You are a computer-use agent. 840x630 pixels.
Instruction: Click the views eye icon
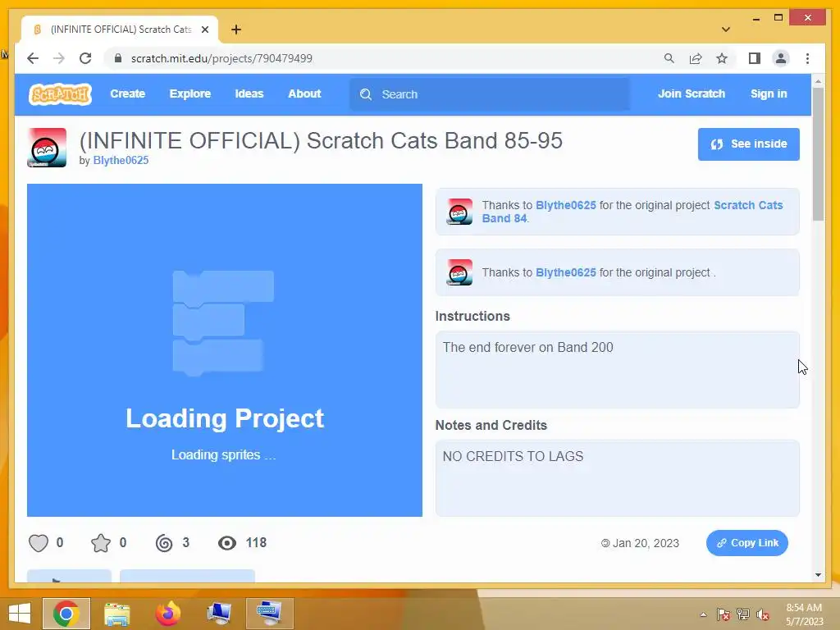tap(227, 543)
